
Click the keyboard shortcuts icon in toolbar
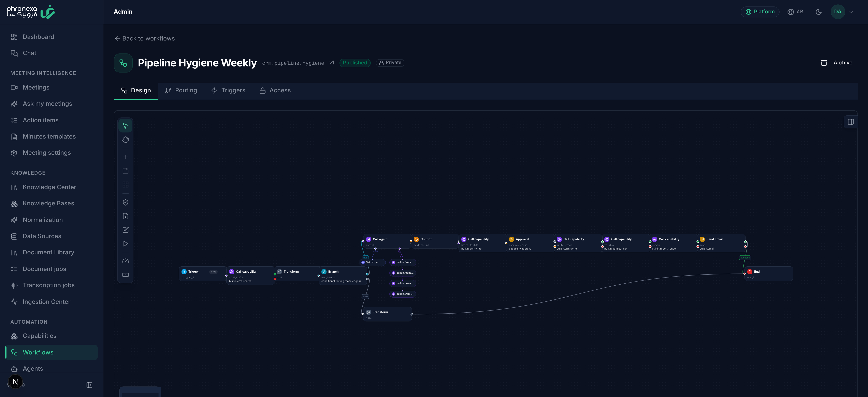pyautogui.click(x=125, y=275)
